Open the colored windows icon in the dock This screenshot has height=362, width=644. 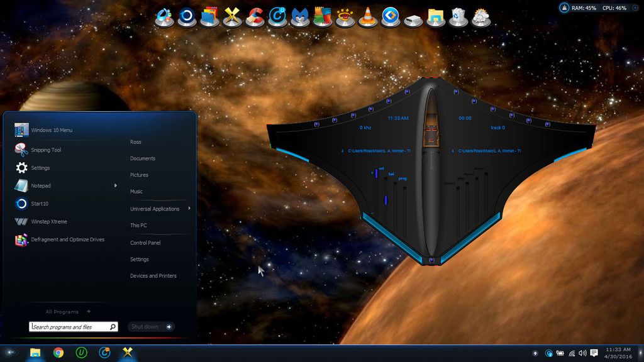[209, 17]
